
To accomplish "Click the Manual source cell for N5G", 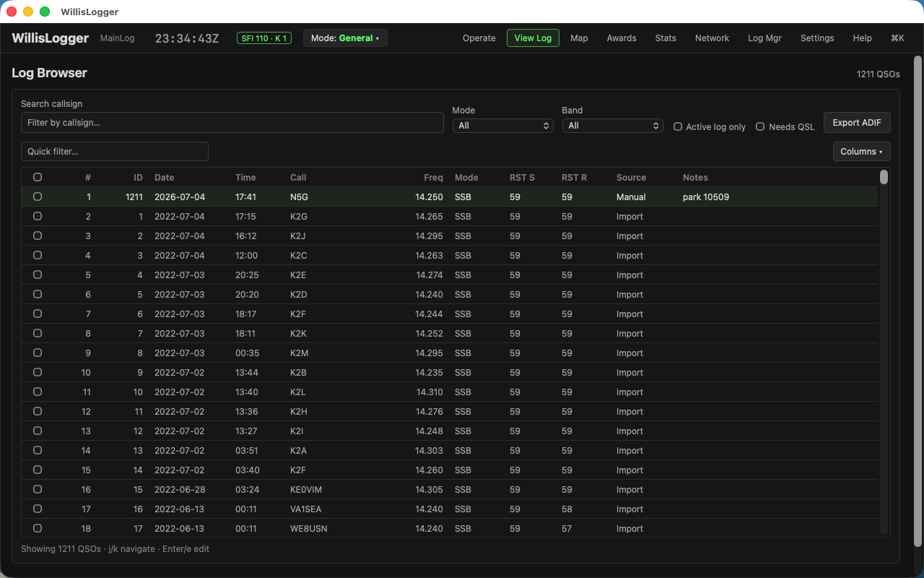I will point(631,197).
